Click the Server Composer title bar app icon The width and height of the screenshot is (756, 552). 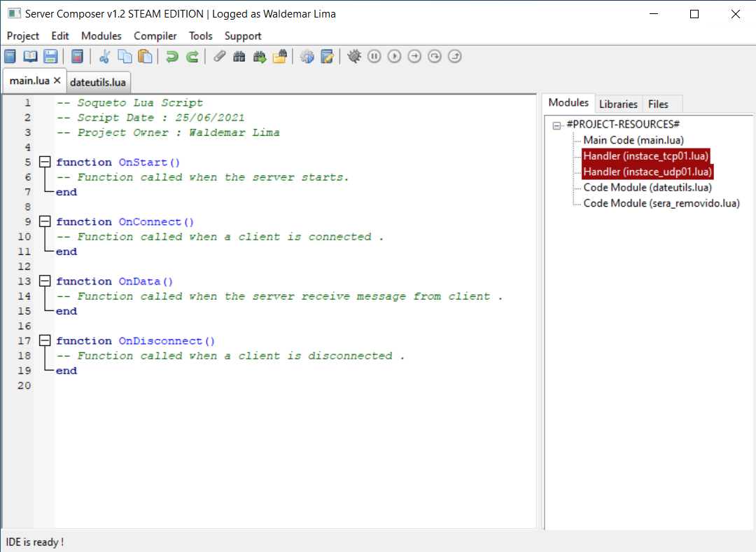click(14, 13)
